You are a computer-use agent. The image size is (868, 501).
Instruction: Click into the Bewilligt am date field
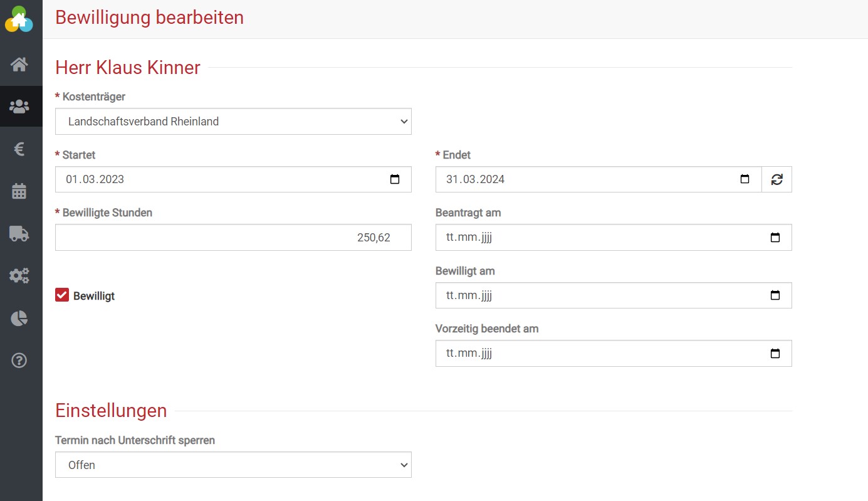tap(595, 295)
